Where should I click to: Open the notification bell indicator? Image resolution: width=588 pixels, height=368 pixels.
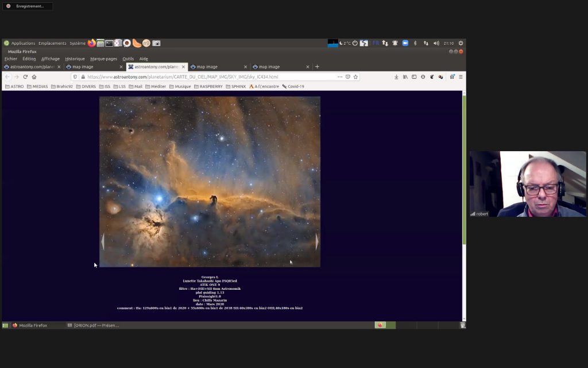(x=395, y=43)
